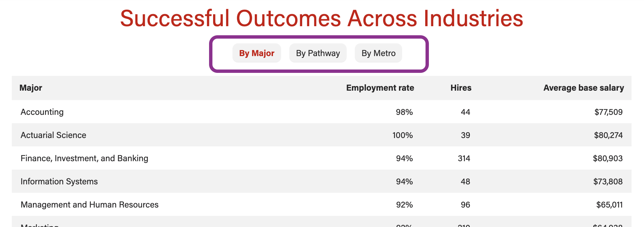This screenshot has width=644, height=227.
Task: Select the Accounting row label
Action: click(x=42, y=112)
